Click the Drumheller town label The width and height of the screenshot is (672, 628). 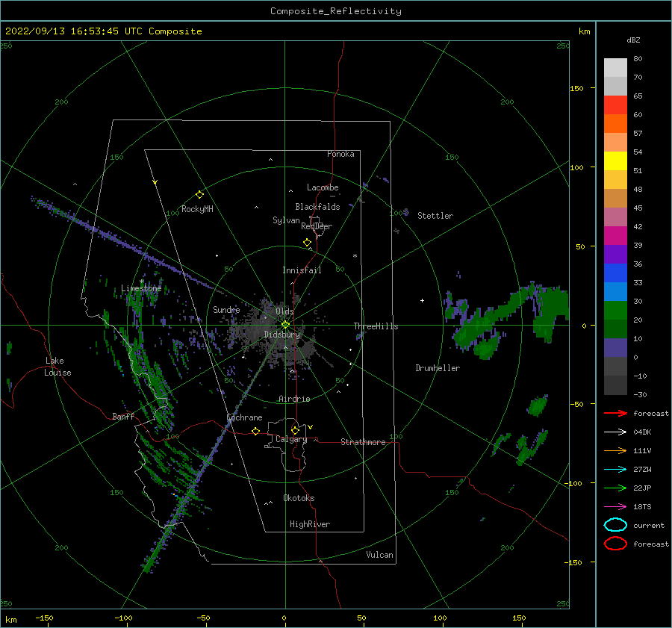coord(438,368)
